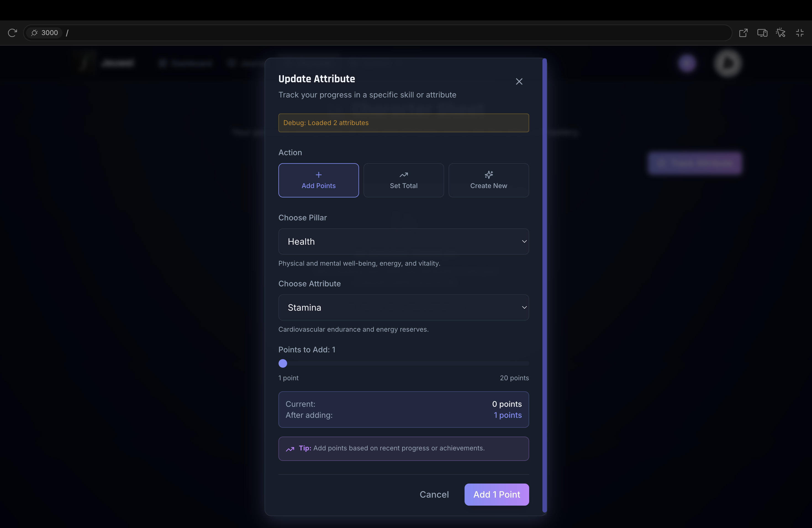Screen dimensions: 812x528
Task: Click the Add 1 Point button
Action: (x=496, y=494)
